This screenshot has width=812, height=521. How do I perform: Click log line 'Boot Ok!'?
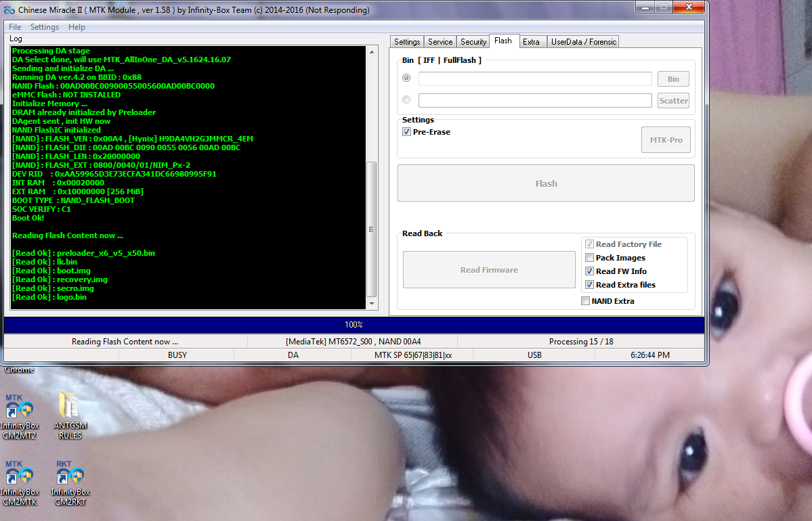(x=28, y=218)
